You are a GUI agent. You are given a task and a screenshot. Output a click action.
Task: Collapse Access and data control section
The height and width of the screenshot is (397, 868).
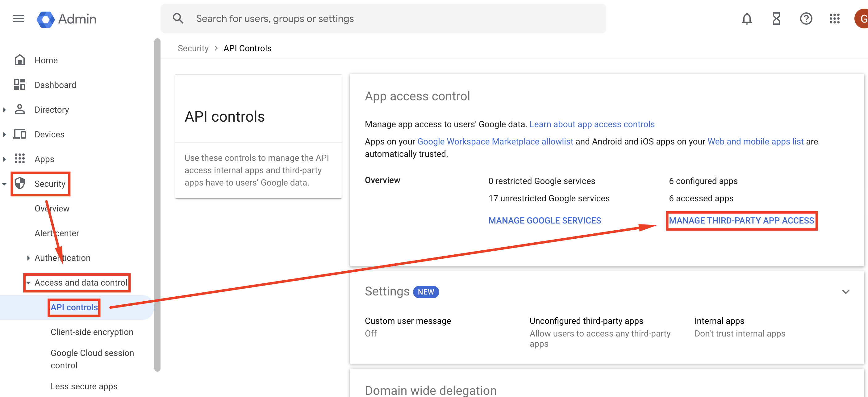(x=29, y=283)
